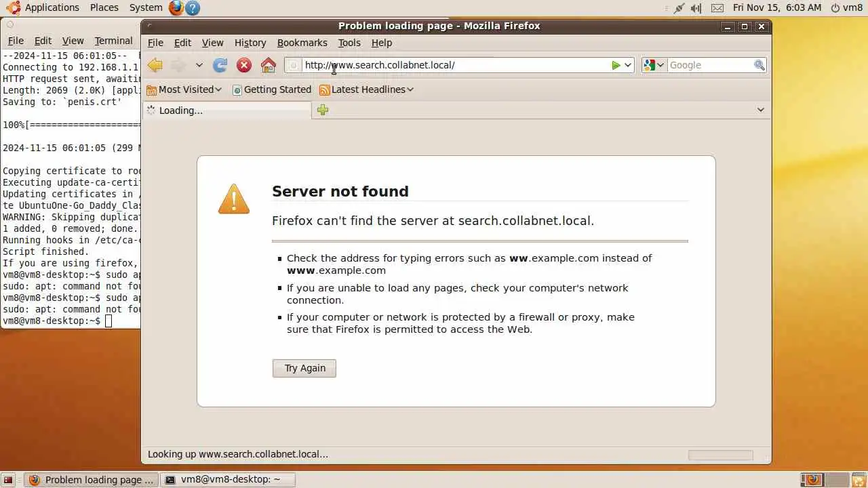List all tabs dropdown arrow

pyautogui.click(x=760, y=110)
